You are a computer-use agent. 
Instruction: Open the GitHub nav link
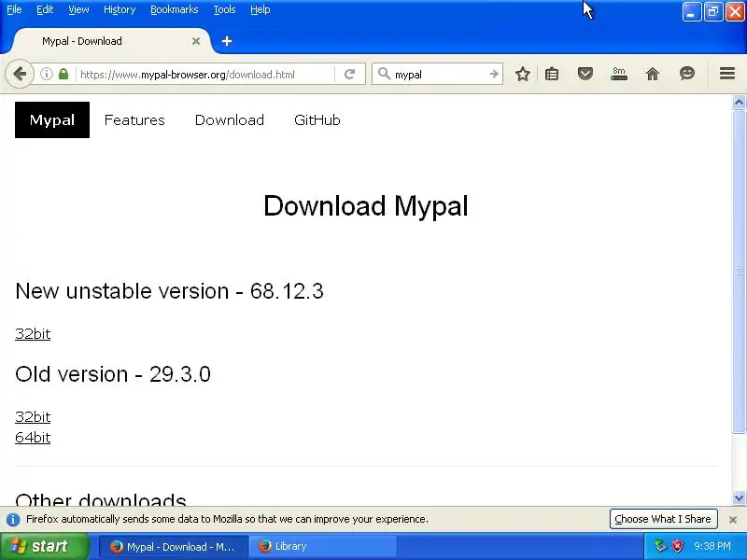point(317,120)
